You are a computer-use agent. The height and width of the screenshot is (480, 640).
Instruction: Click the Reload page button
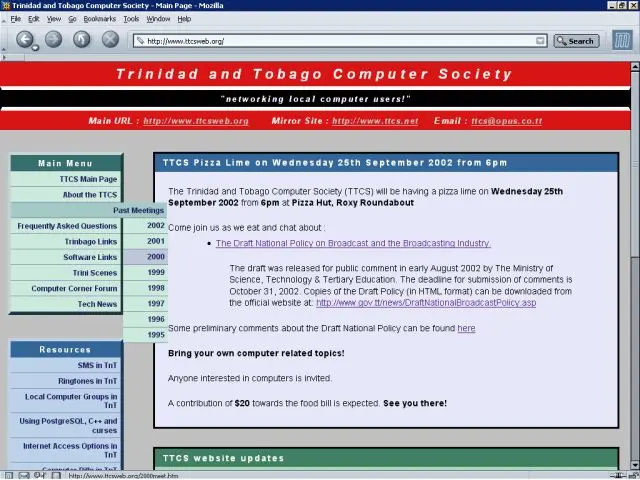[x=82, y=40]
